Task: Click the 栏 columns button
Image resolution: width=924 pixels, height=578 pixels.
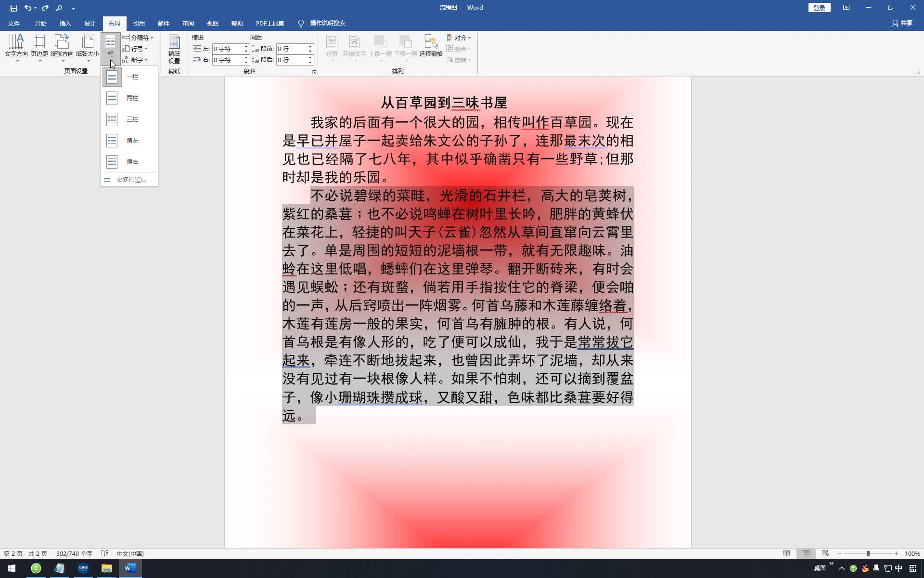Action: (111, 48)
